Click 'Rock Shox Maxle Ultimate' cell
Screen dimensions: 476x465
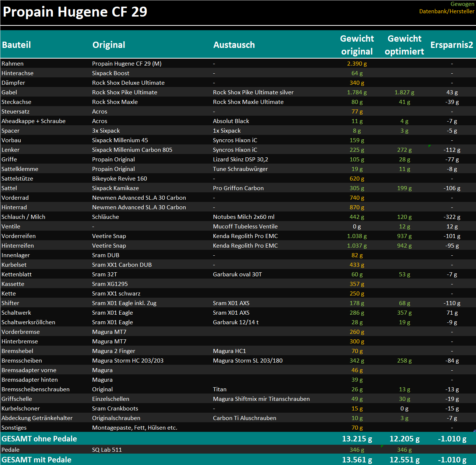(x=248, y=102)
